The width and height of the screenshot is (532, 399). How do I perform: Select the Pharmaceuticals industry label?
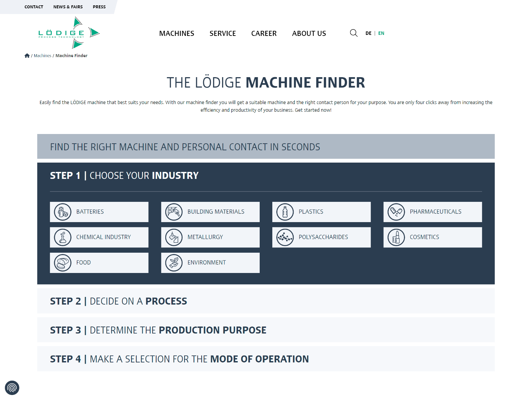point(436,212)
